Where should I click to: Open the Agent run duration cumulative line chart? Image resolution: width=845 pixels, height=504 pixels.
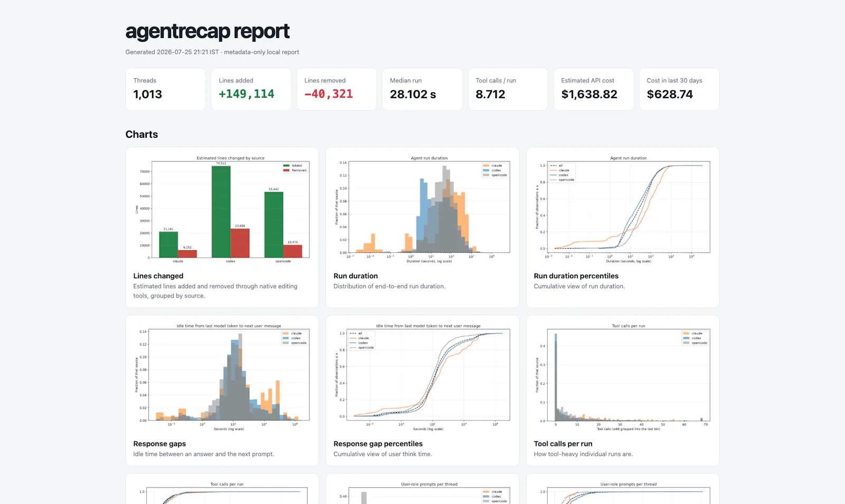[623, 210]
